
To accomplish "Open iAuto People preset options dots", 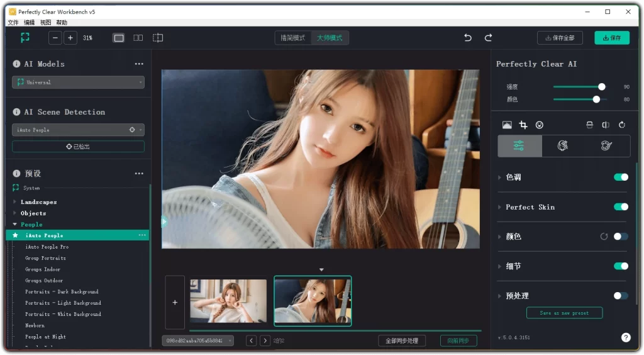I will tap(142, 235).
